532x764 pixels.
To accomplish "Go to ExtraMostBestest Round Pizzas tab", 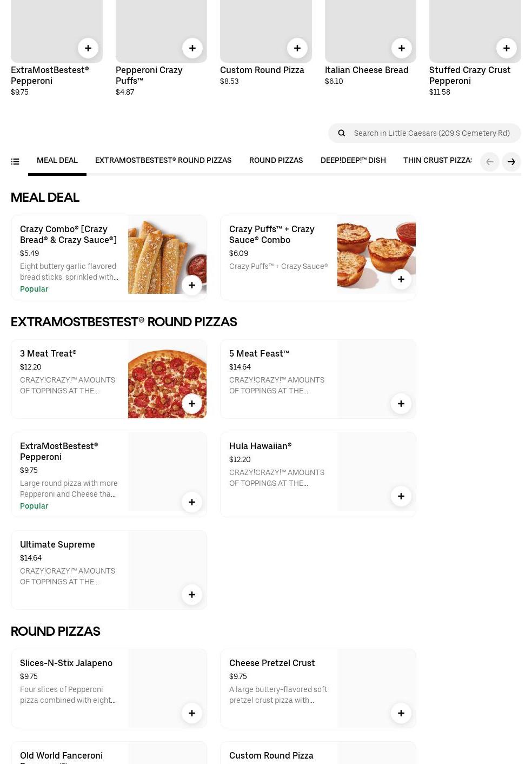I will [163, 160].
